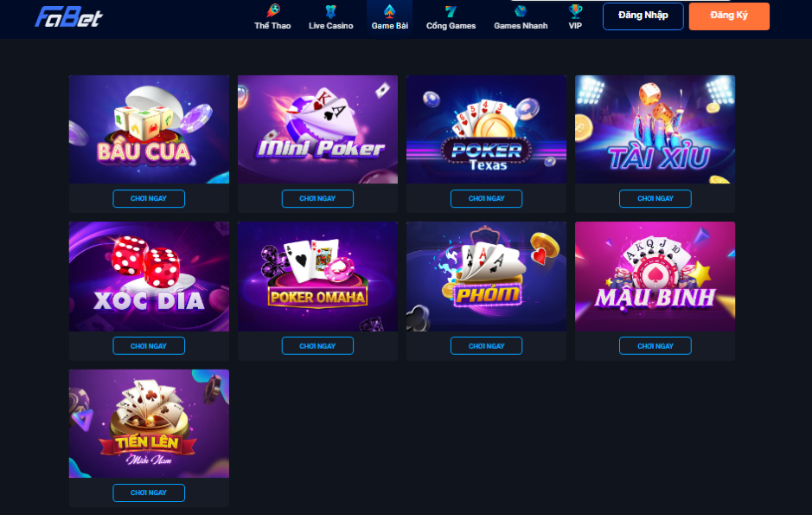Click the Đăng Nhập login button
This screenshot has width=812, height=515.
point(643,16)
